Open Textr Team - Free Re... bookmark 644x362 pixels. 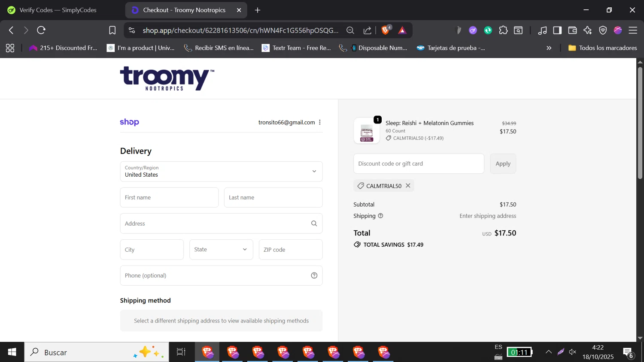[x=297, y=48]
